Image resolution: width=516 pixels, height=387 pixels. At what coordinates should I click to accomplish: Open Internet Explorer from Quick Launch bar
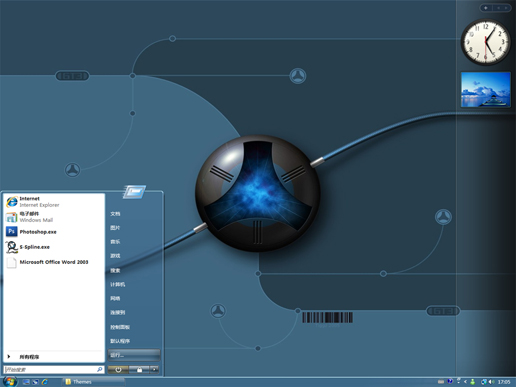(x=44, y=382)
